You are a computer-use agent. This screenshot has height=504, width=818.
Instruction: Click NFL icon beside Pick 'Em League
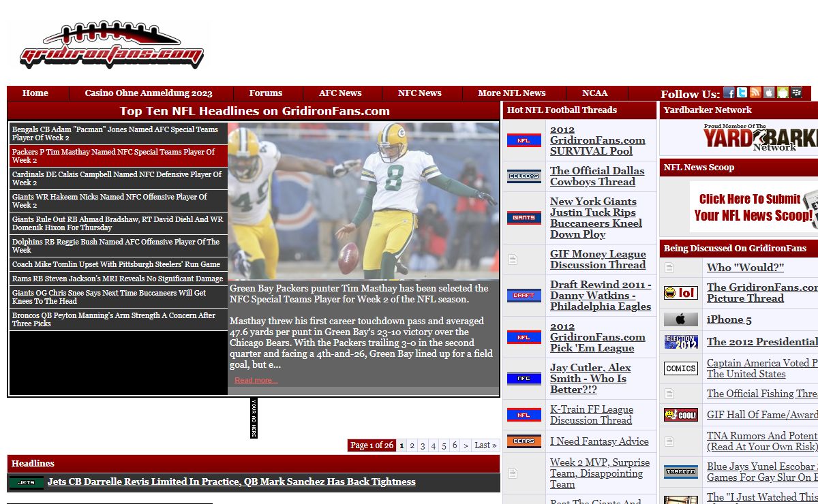click(524, 337)
